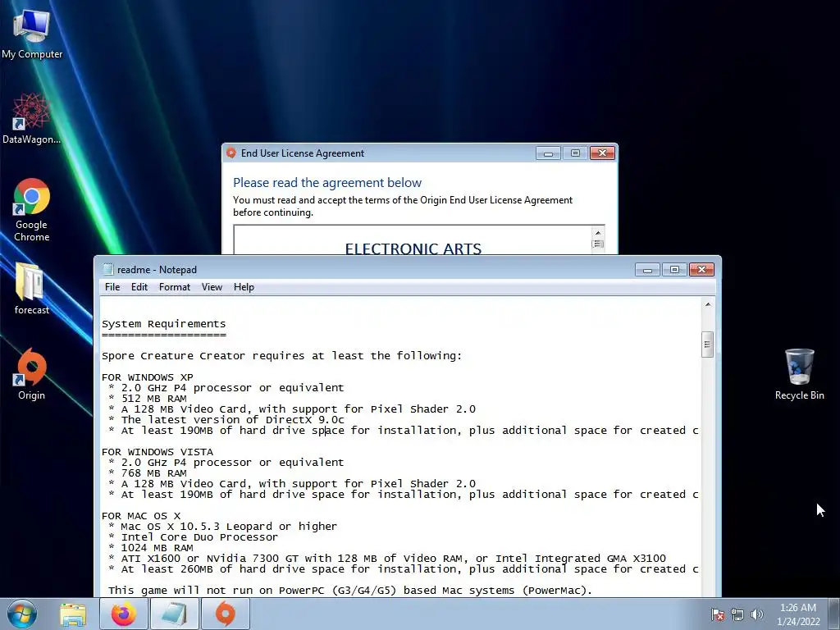Select the Recycle Bin icon

coord(799,374)
